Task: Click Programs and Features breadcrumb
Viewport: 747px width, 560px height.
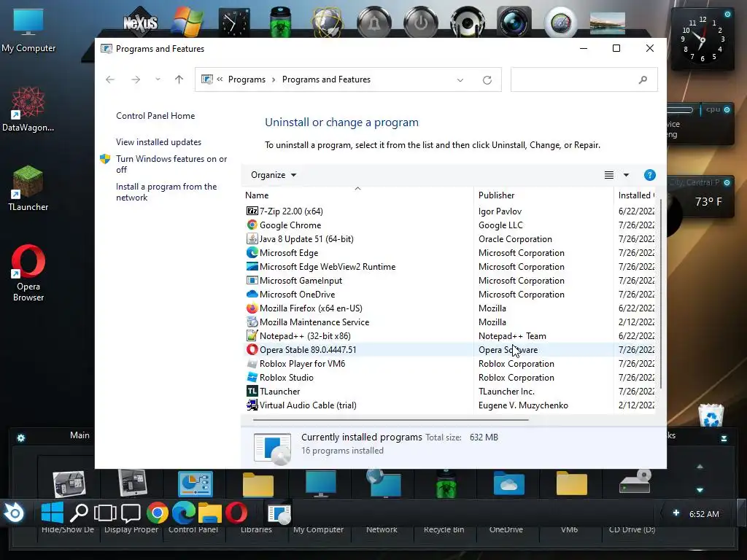Action: pyautogui.click(x=326, y=79)
